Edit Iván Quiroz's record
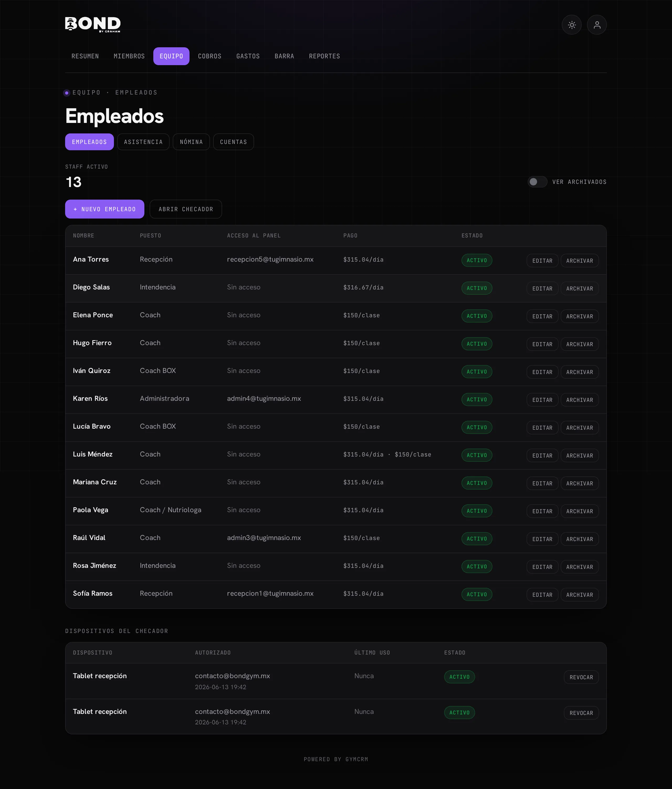 pos(542,372)
